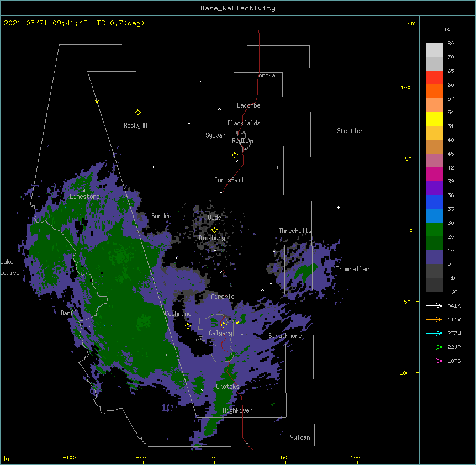Select the red 65 dBZ color swatch
Image resolution: width=476 pixels, height=465 pixels.
pyautogui.click(x=434, y=77)
